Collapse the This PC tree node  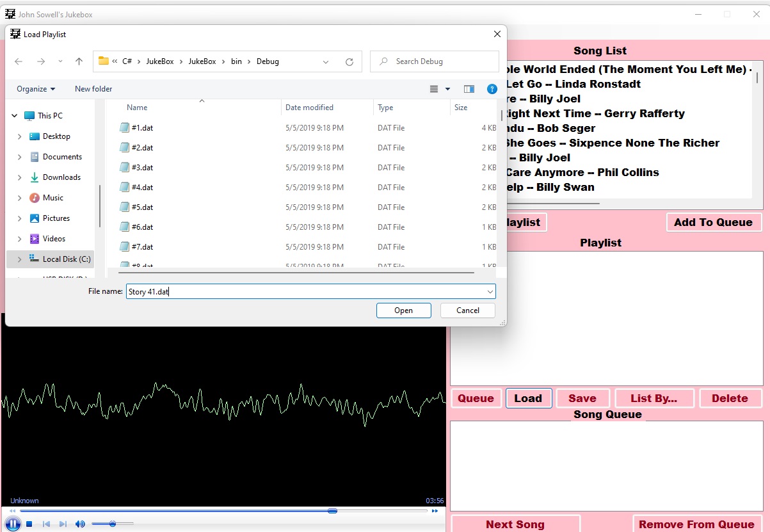pyautogui.click(x=14, y=116)
